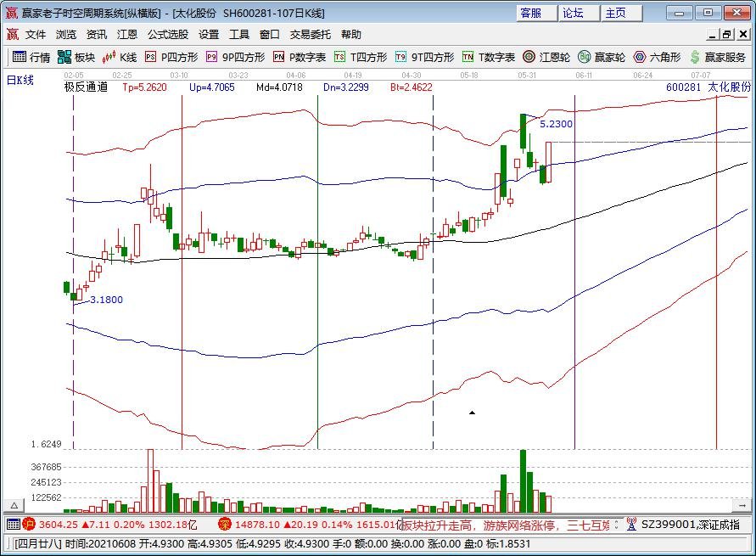Click the 600281 太化股份 stock label

(x=708, y=87)
